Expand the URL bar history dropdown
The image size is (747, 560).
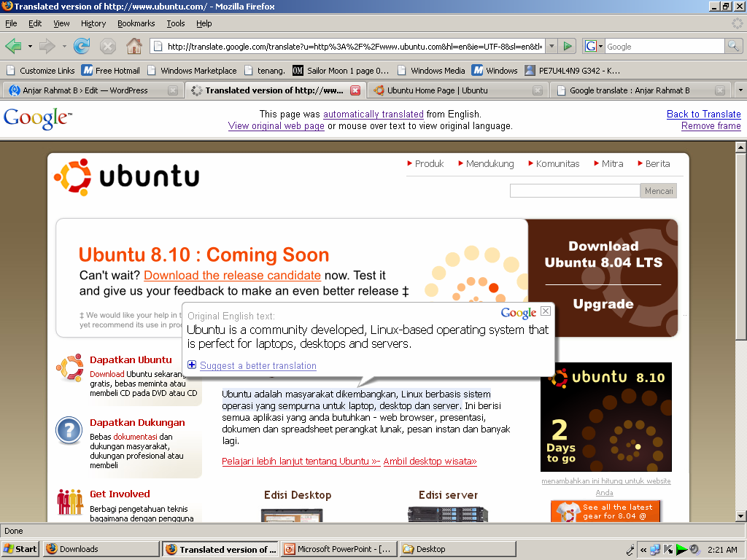tap(551, 47)
